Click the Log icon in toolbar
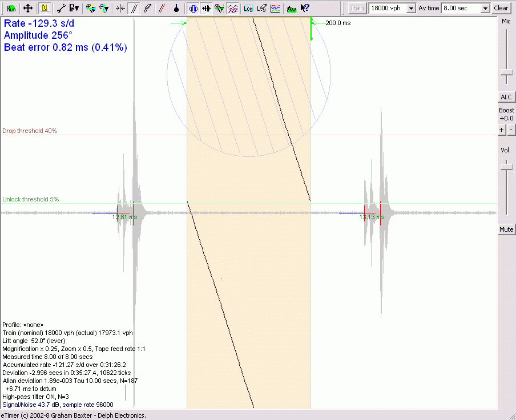516x420 pixels. pos(248,9)
